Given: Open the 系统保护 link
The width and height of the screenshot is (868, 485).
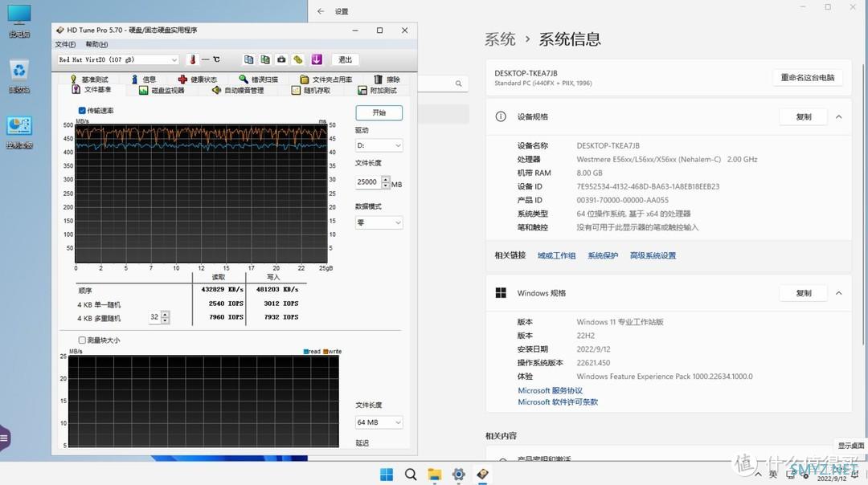Looking at the screenshot, I should [x=603, y=255].
